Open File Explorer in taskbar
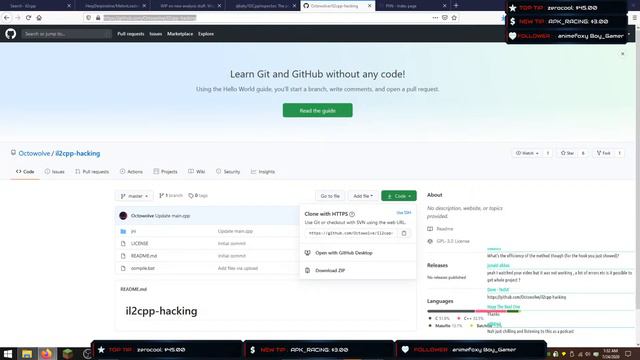 (x=27, y=353)
